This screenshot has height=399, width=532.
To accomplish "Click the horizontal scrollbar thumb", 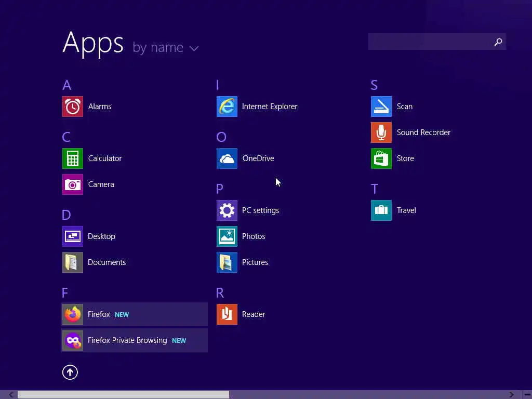I will 124,395.
